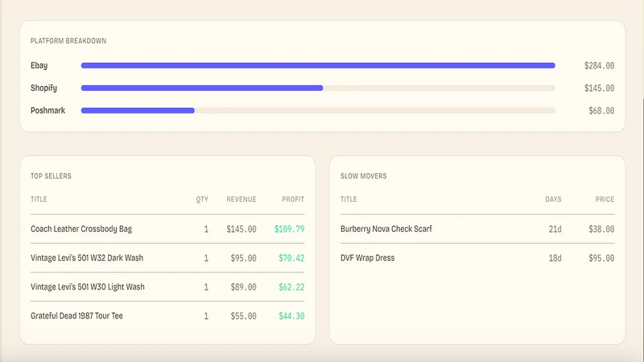644x362 pixels.
Task: Click the Top Sellers heading
Action: point(51,176)
